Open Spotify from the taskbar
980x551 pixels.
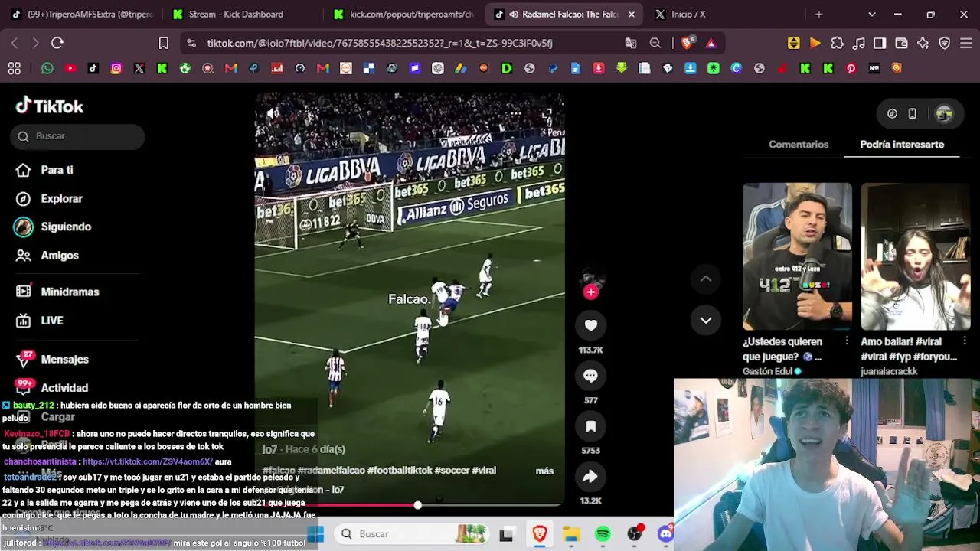pos(603,534)
